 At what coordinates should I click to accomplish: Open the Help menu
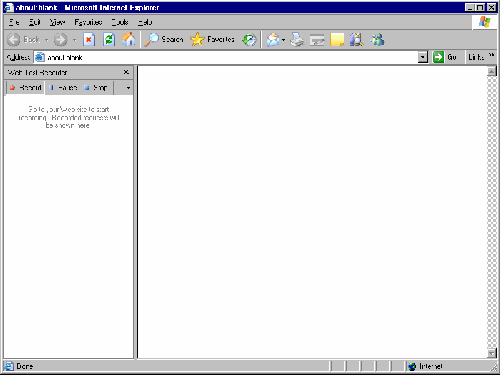tap(145, 22)
